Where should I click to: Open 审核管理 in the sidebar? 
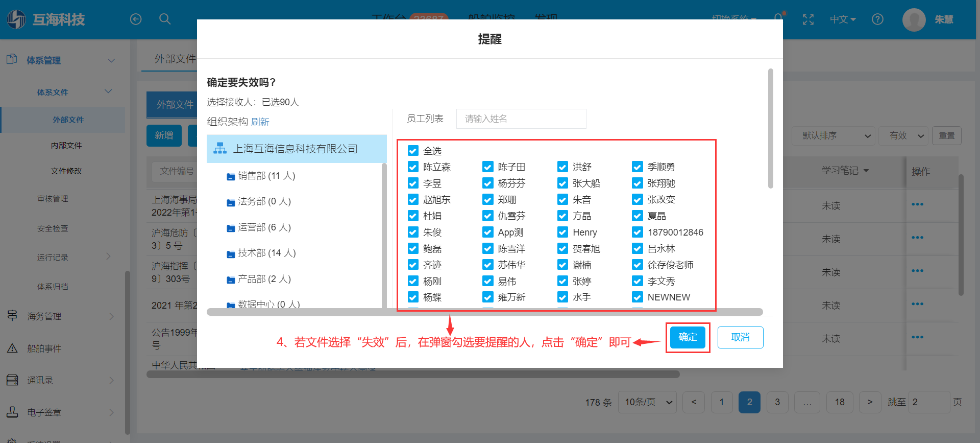pos(53,199)
